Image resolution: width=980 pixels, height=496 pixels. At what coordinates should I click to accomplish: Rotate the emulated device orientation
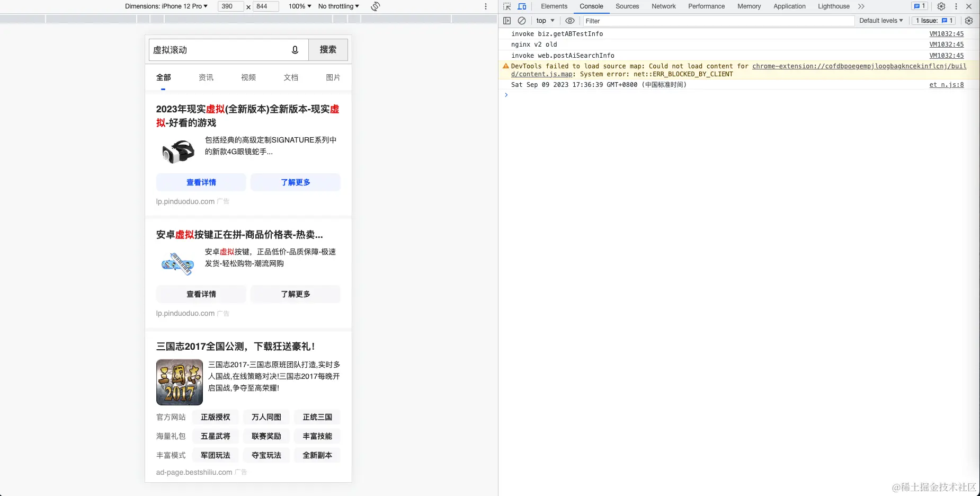375,6
